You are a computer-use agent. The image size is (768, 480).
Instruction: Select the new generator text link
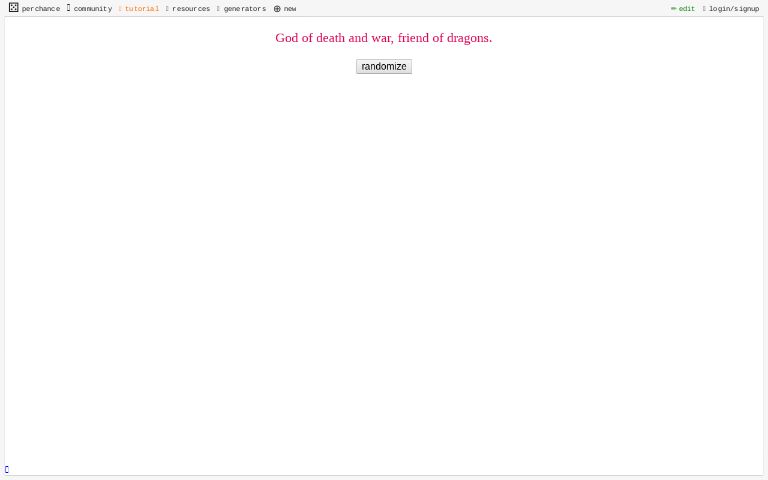click(x=290, y=9)
